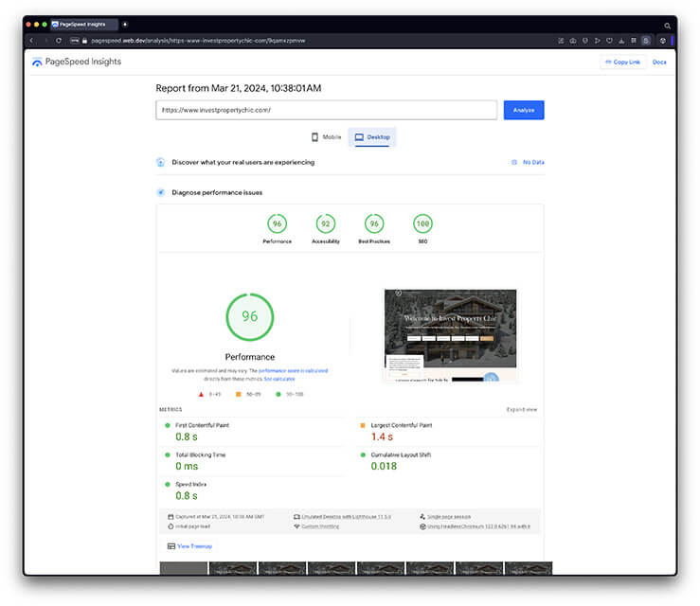Click the Largest Contentful Paint 1.4 s value
700x606 pixels.
pos(382,437)
